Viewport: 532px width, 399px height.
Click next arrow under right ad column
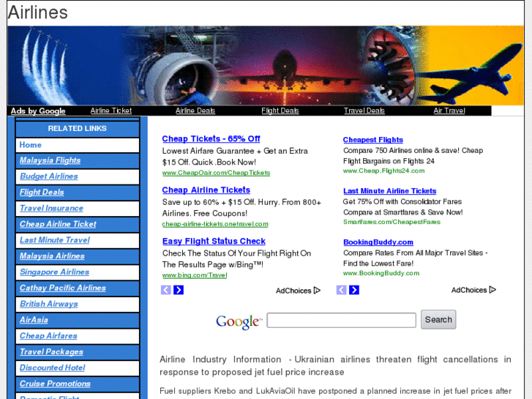pyautogui.click(x=354, y=290)
